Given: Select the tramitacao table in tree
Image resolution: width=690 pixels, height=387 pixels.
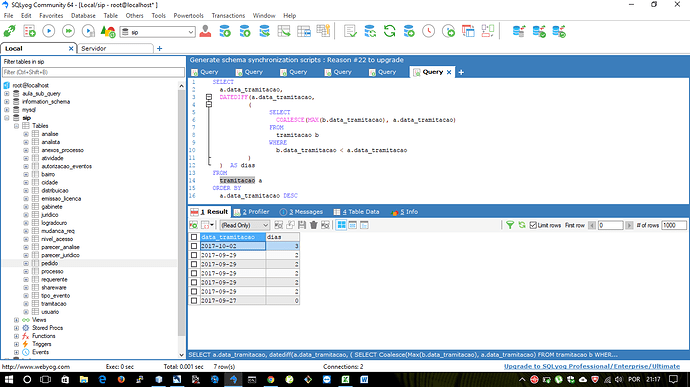Looking at the screenshot, I should click(54, 304).
